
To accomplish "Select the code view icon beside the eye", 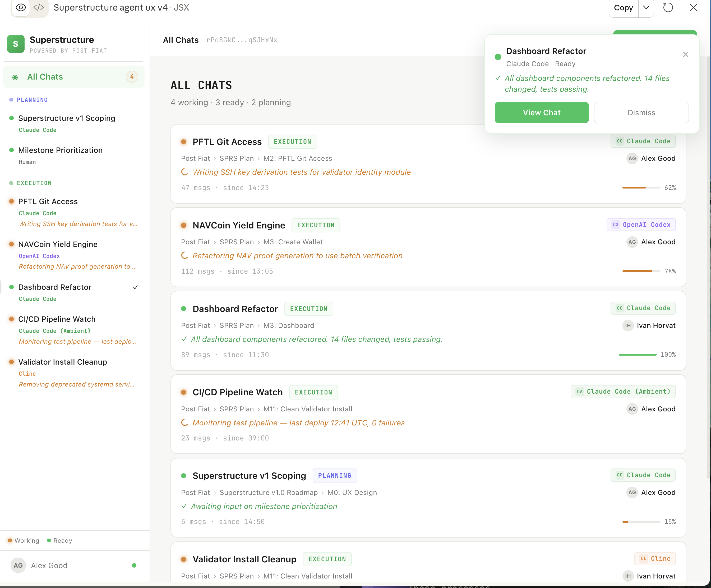I will (39, 8).
